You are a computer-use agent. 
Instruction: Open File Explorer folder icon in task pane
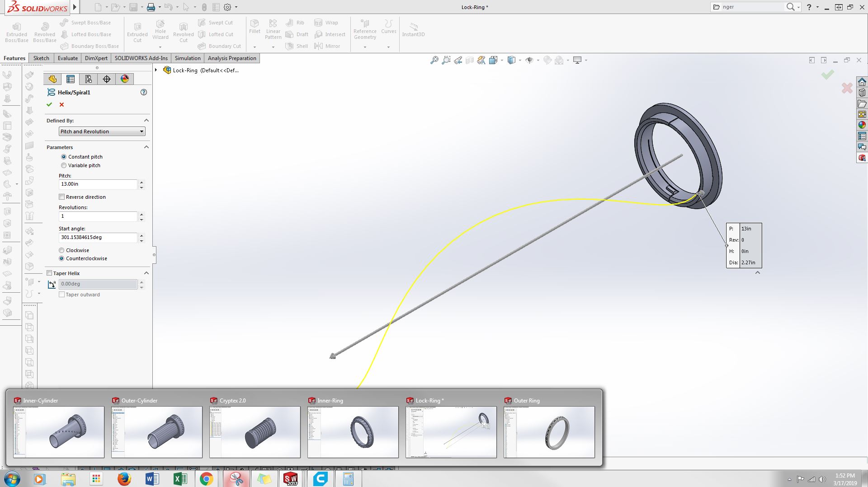coord(862,103)
